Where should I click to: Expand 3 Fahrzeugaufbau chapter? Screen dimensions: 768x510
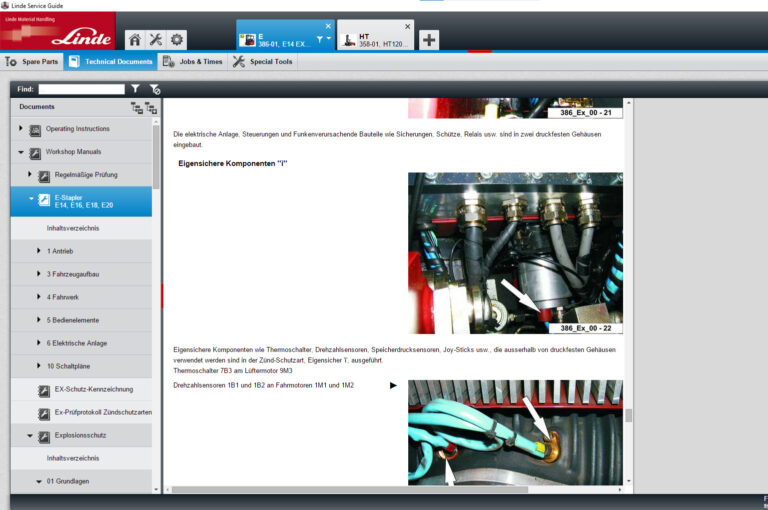[38, 274]
